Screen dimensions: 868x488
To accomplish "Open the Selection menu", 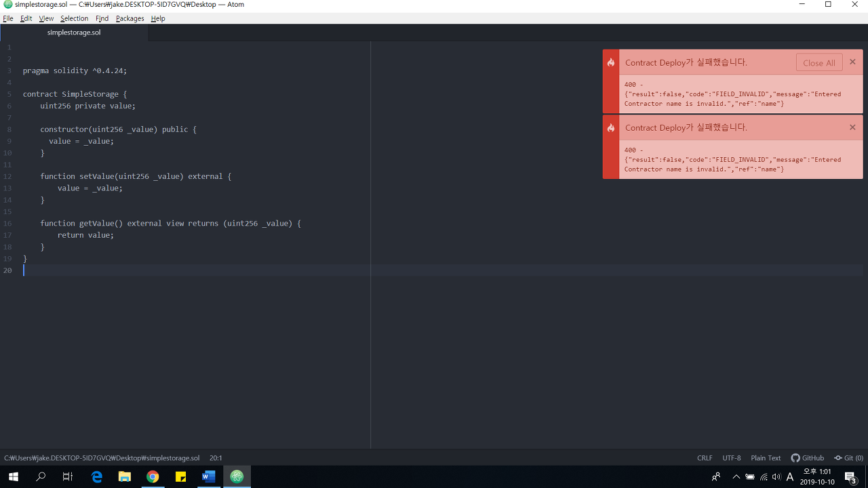I will point(74,18).
